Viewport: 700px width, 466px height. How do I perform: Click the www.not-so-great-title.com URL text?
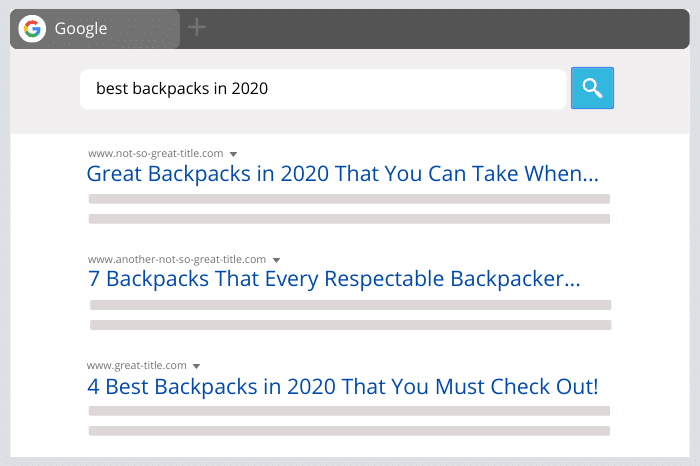click(x=155, y=154)
